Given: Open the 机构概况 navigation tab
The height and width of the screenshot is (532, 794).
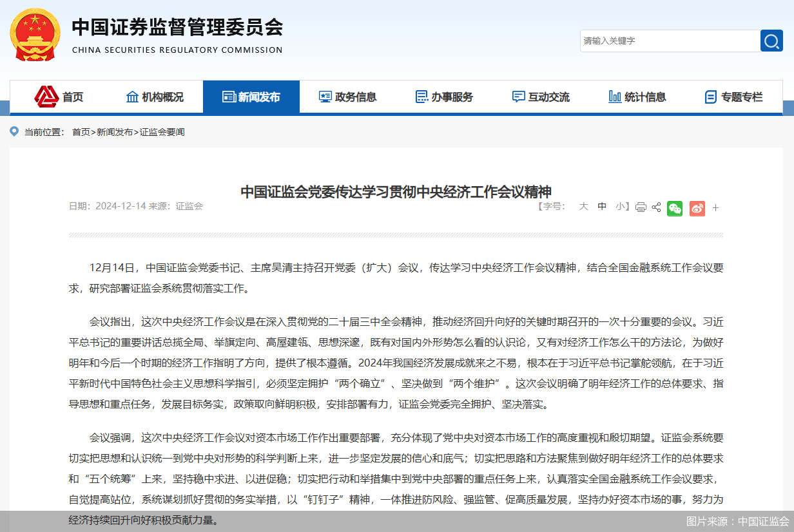Looking at the screenshot, I should 155,97.
